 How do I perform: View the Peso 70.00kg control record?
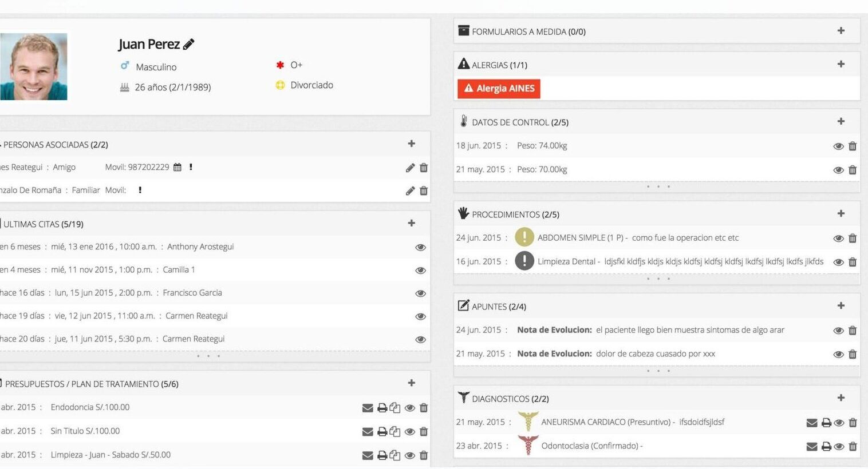coord(838,170)
